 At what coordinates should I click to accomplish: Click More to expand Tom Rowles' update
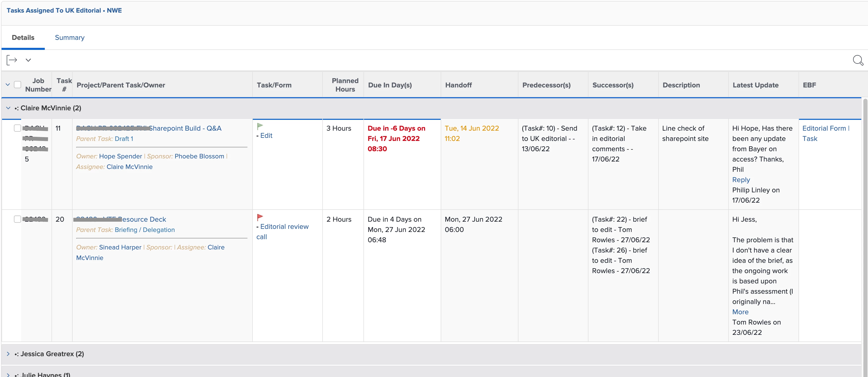coord(740,312)
